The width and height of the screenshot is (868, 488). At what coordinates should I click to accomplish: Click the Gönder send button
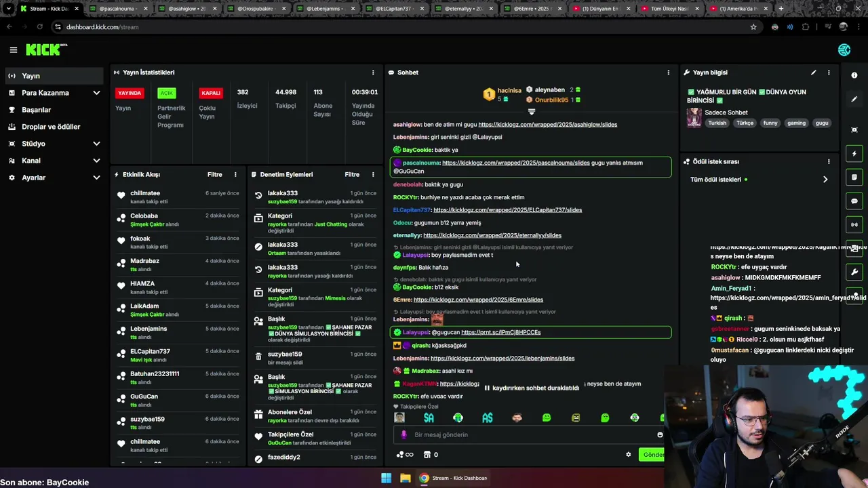[652, 455]
